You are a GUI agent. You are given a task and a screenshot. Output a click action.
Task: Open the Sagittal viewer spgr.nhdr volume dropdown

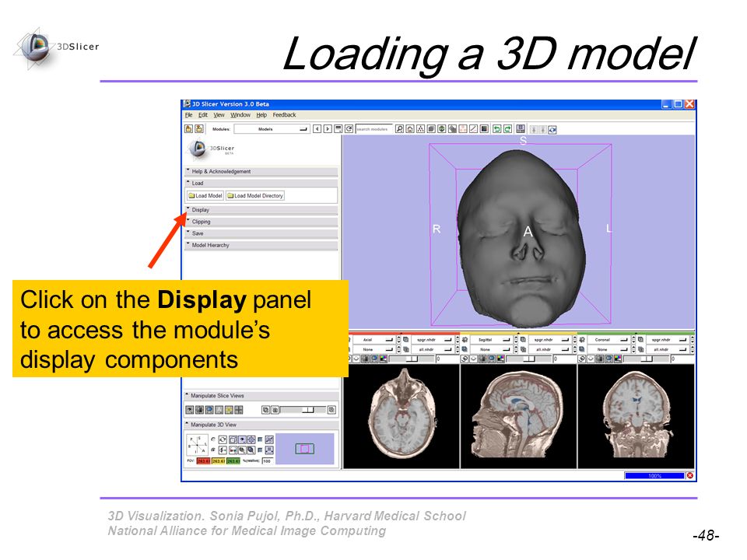click(550, 340)
